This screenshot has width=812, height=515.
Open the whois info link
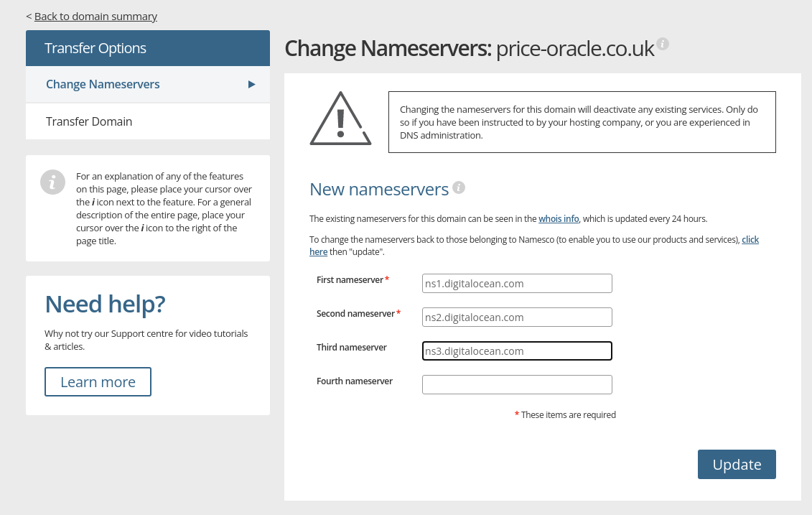(x=559, y=218)
